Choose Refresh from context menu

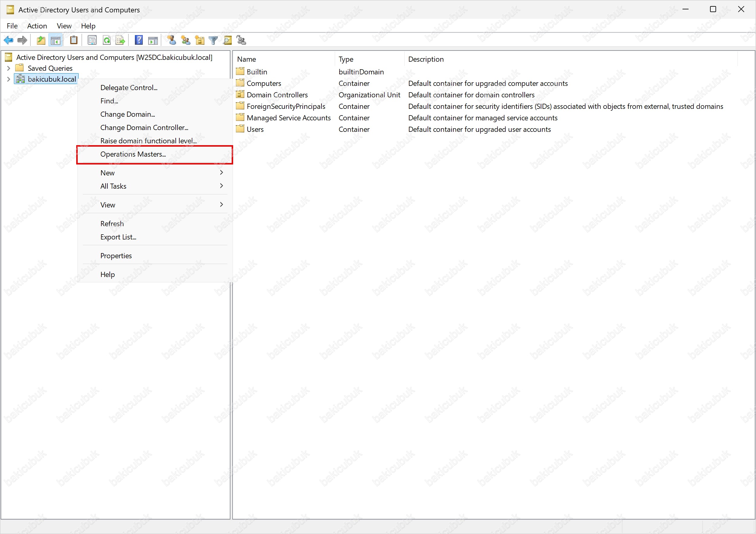coord(155,223)
